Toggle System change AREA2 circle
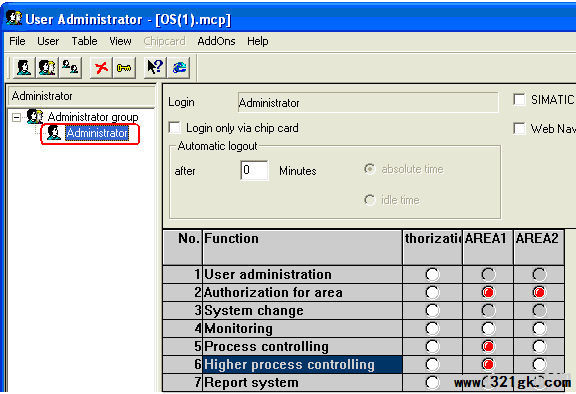The height and width of the screenshot is (394, 576). [539, 310]
